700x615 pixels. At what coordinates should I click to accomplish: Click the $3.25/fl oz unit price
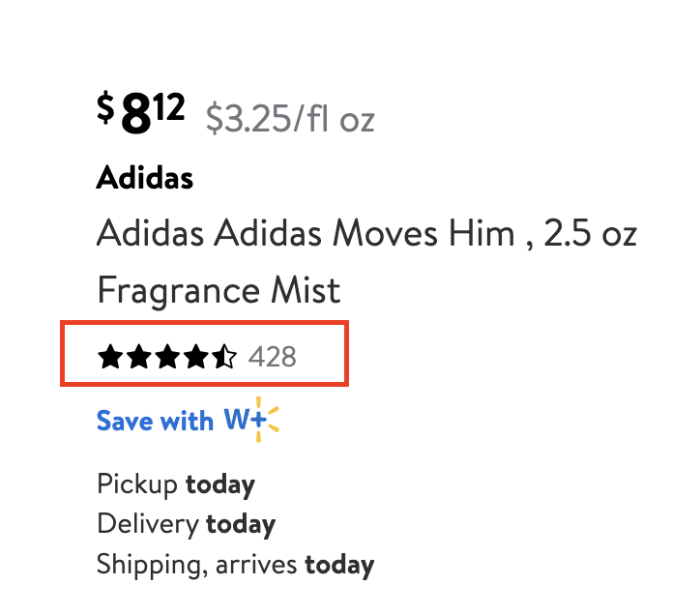(290, 119)
